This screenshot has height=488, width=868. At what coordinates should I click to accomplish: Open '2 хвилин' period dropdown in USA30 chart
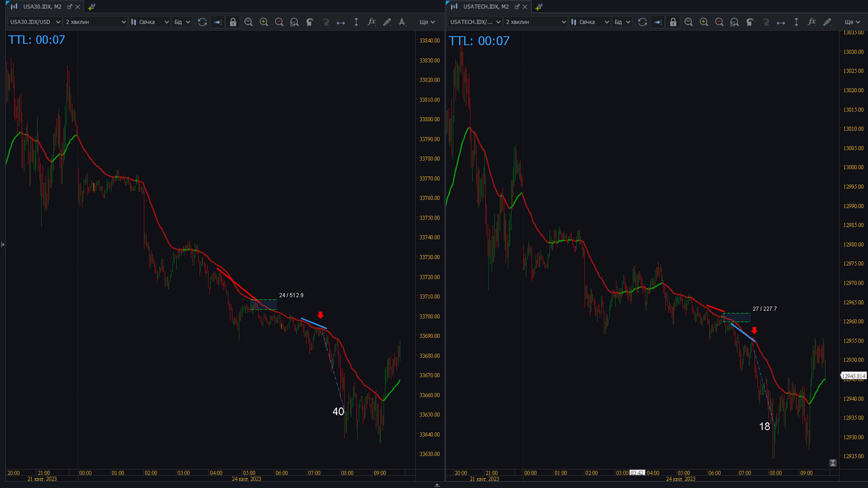click(x=96, y=22)
